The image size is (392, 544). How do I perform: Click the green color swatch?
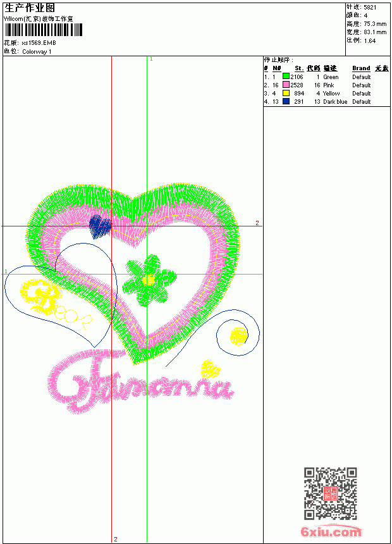pyautogui.click(x=286, y=77)
